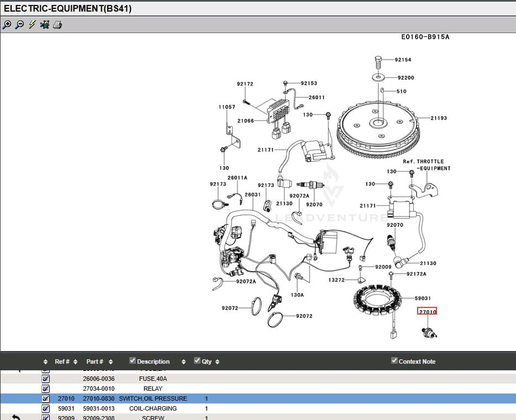The width and height of the screenshot is (516, 420).
Task: Select the SWITCH,OIL PRESSURE row
Action: point(152,398)
